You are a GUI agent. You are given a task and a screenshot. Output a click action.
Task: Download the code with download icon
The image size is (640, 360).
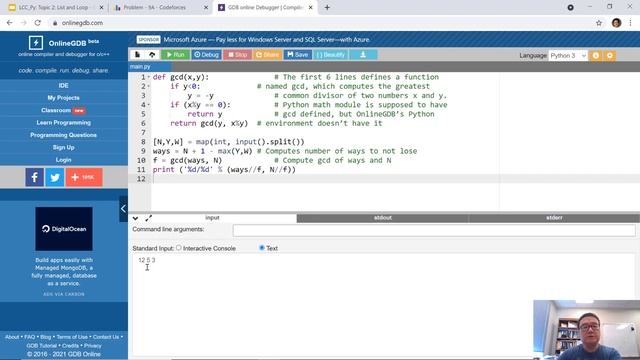(363, 55)
